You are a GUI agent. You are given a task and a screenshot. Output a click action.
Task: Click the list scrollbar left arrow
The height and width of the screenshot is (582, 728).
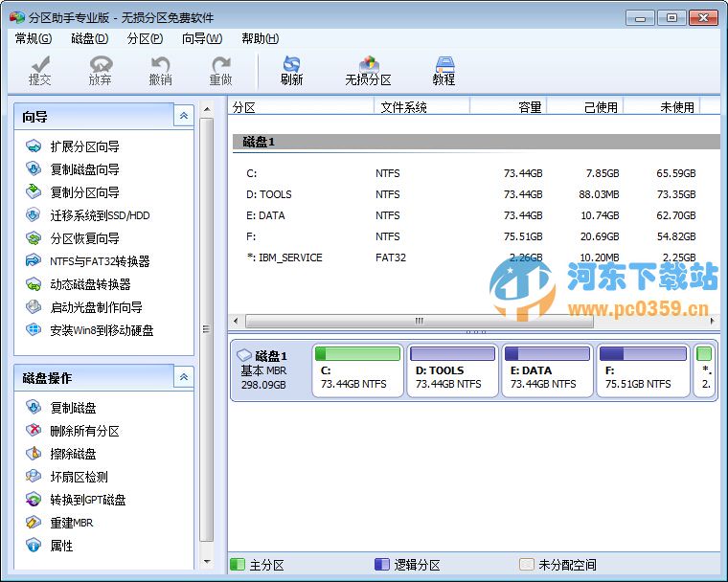236,321
